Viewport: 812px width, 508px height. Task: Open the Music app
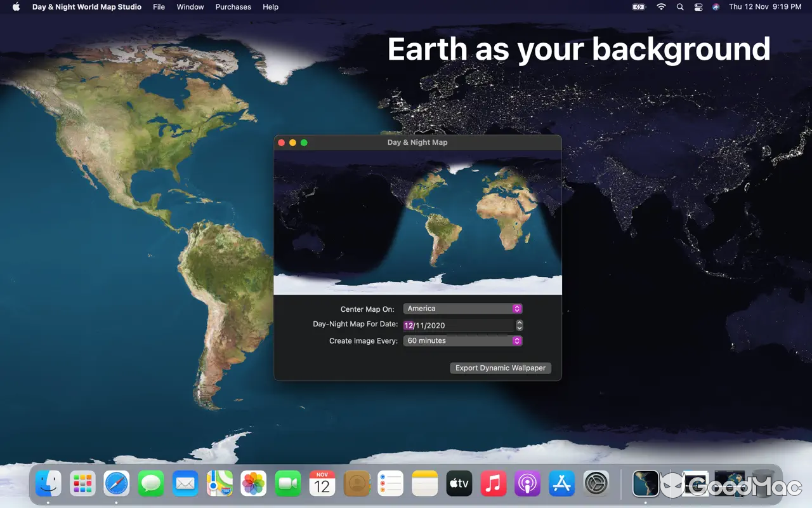point(493,483)
